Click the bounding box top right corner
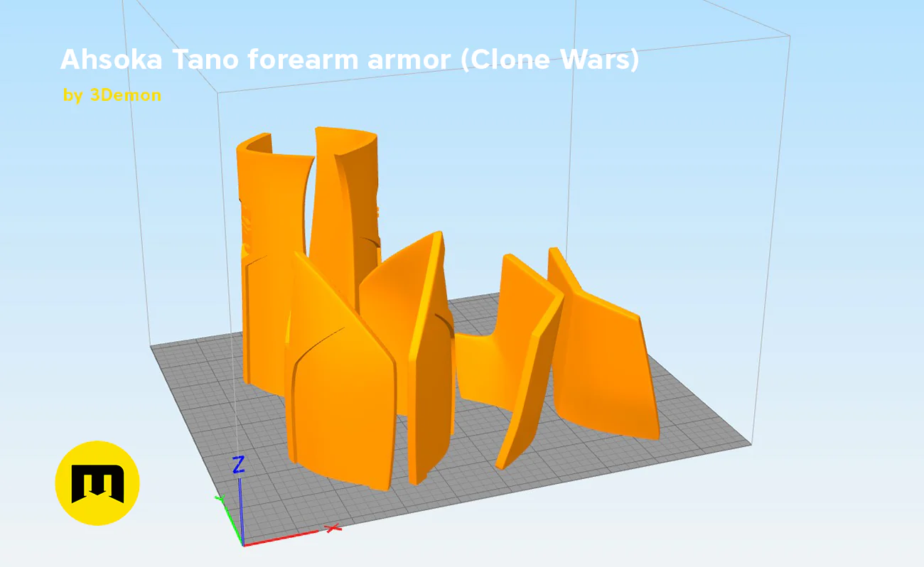Image resolution: width=924 pixels, height=567 pixels. [789, 36]
